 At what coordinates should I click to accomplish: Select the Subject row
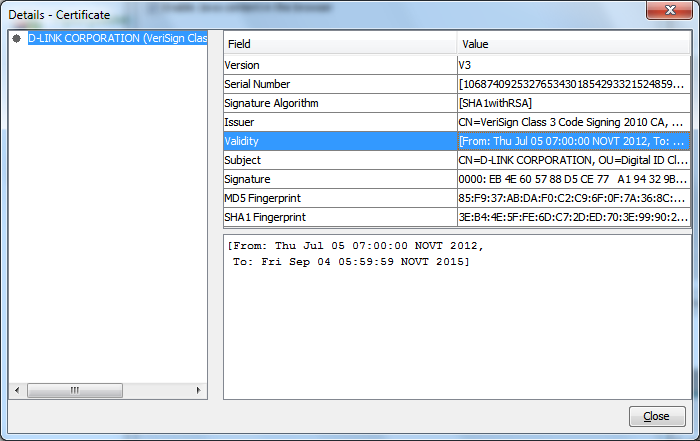(x=340, y=160)
